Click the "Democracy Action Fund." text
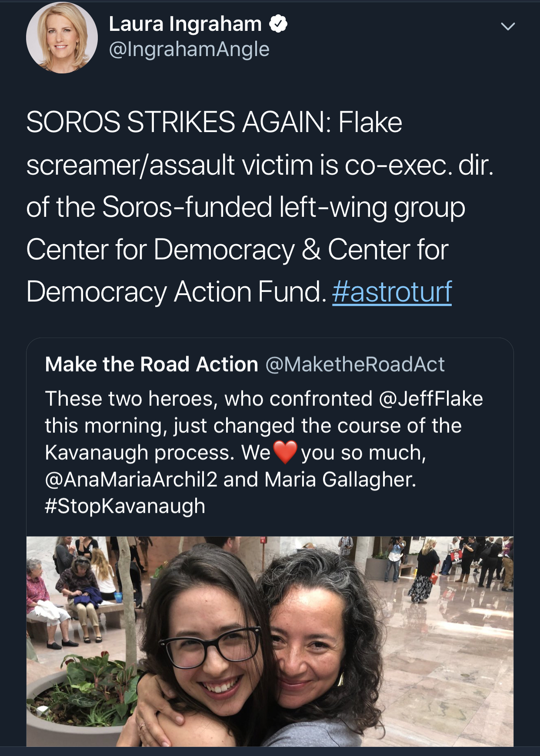Viewport: 540px width, 756px height. pyautogui.click(x=176, y=291)
